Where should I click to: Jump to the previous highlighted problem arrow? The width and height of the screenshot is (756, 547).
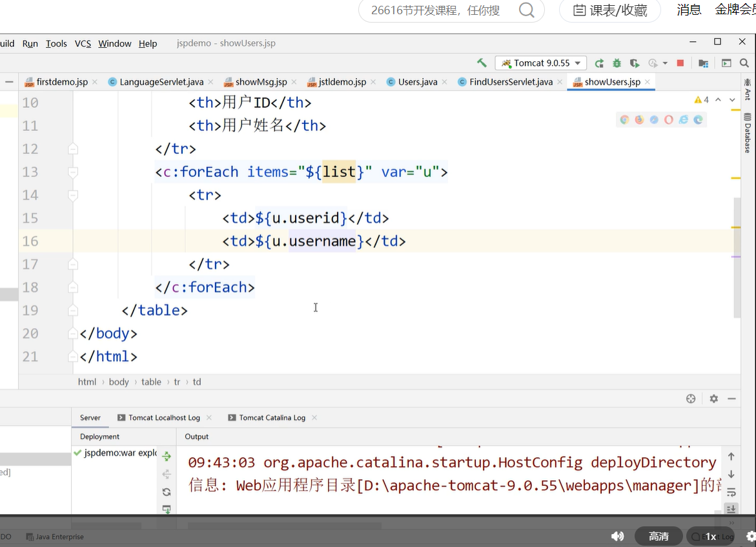pyautogui.click(x=718, y=100)
